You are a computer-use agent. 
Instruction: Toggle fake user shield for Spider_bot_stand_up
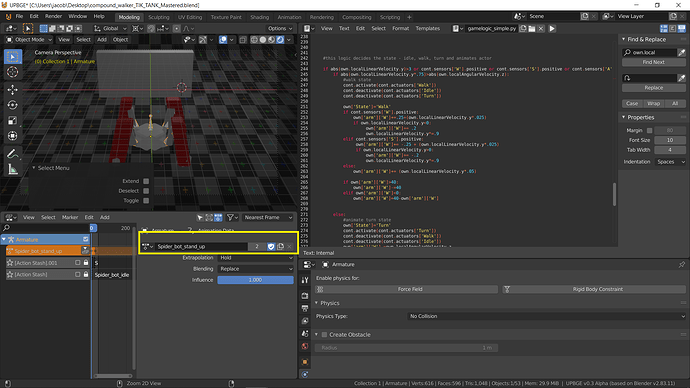point(271,247)
